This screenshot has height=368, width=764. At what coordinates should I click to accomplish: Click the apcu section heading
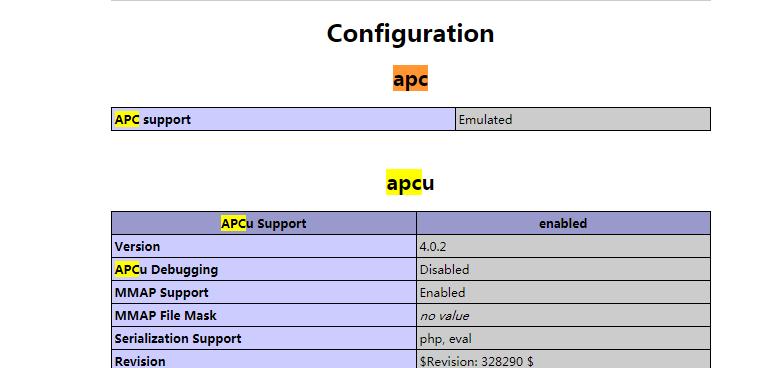410,183
